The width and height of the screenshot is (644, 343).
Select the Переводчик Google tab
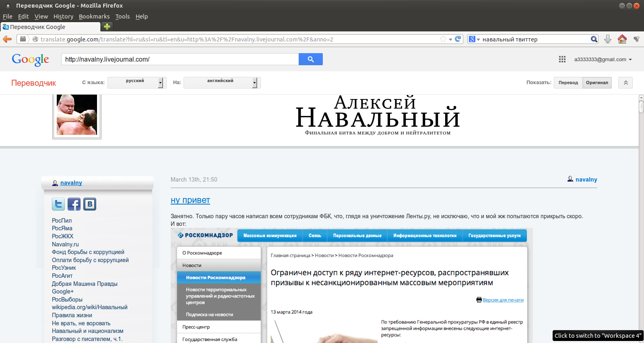(50, 27)
